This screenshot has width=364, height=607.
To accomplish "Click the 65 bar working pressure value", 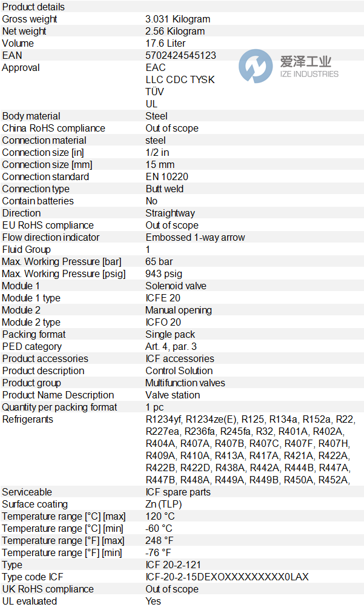I will pos(159,261).
